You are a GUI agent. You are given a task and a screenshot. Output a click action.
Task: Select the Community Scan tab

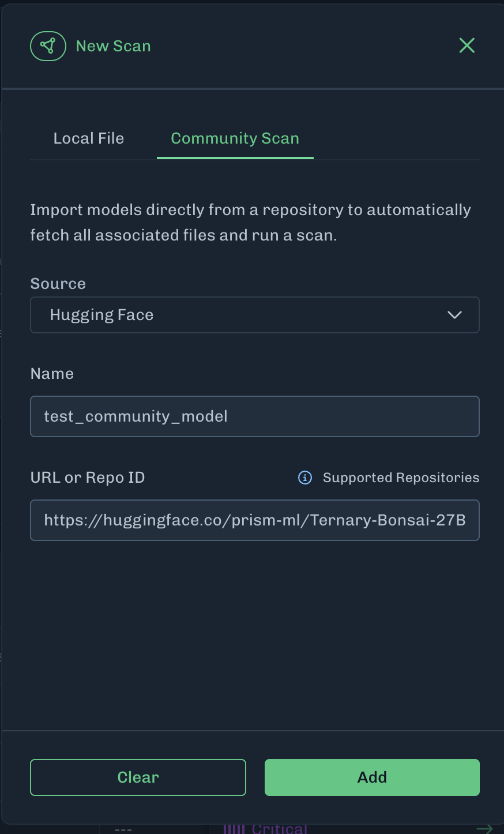click(235, 138)
